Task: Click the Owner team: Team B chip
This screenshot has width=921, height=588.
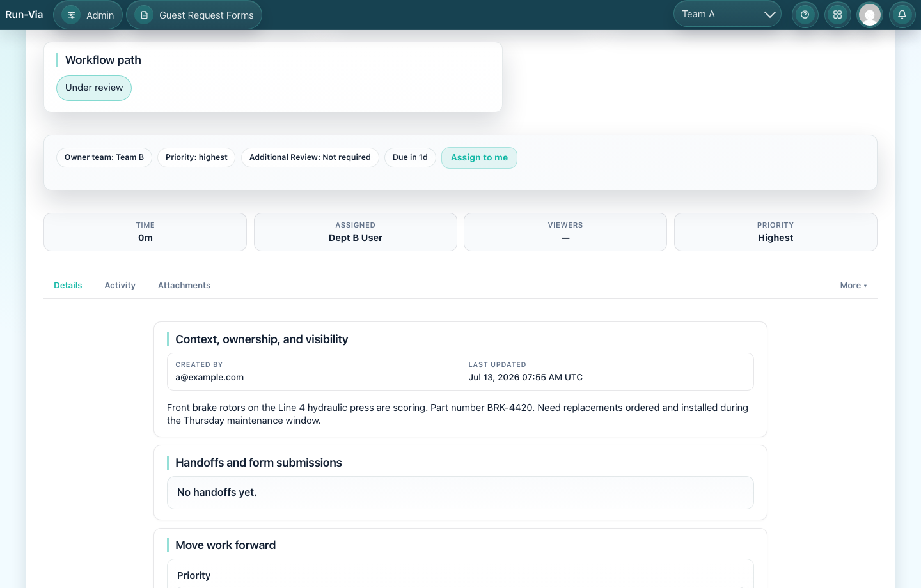Action: point(104,157)
